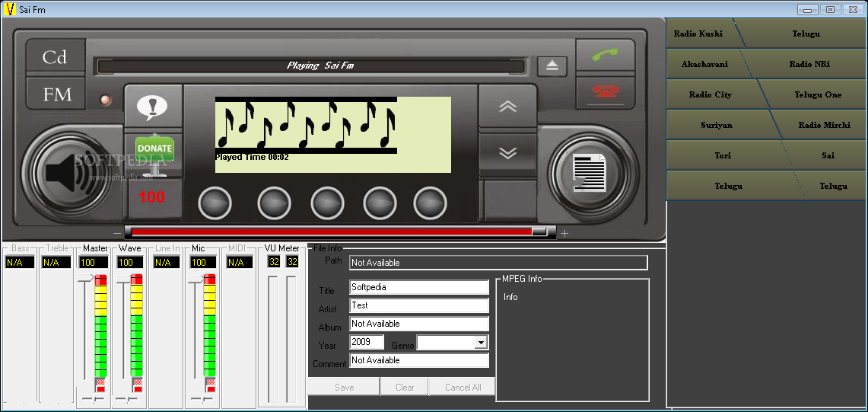Click the yellow V app icon in title bar
868x412 pixels.
pos(9,9)
